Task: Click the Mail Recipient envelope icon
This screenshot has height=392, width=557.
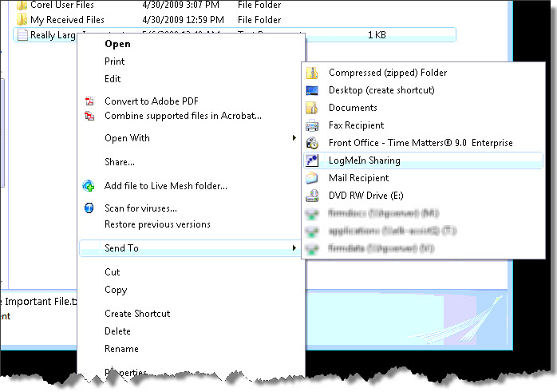Action: coord(313,178)
